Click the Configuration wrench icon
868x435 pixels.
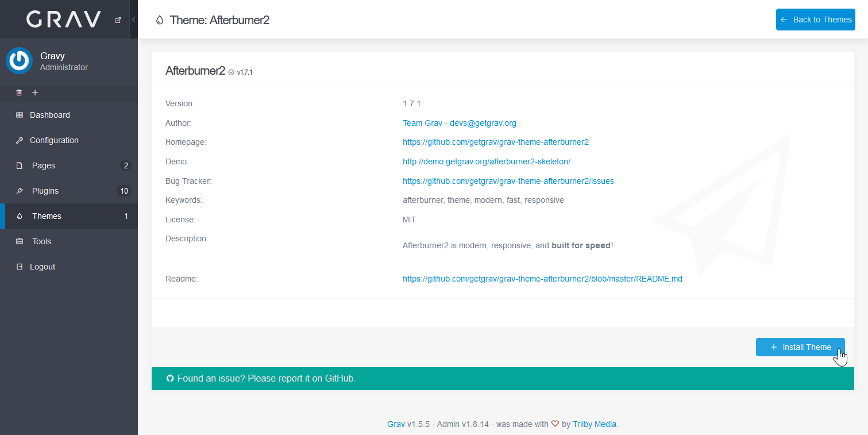pyautogui.click(x=20, y=140)
